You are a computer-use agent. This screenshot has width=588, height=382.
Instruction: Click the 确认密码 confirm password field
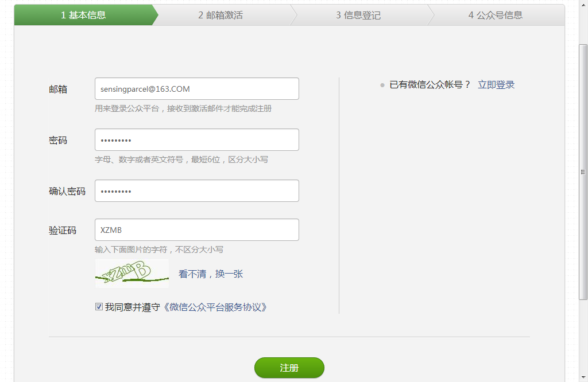tap(197, 190)
